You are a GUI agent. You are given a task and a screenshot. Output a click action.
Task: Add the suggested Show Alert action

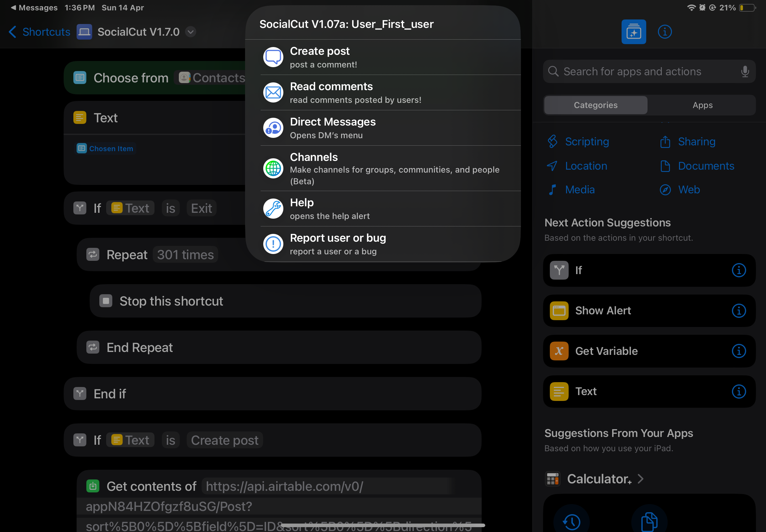pos(649,311)
